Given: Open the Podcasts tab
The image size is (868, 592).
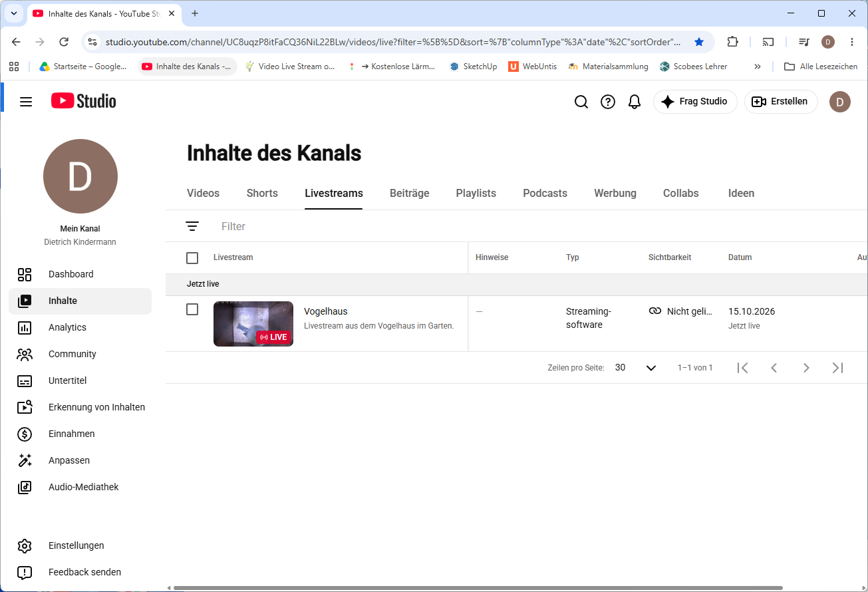Looking at the screenshot, I should pos(545,194).
